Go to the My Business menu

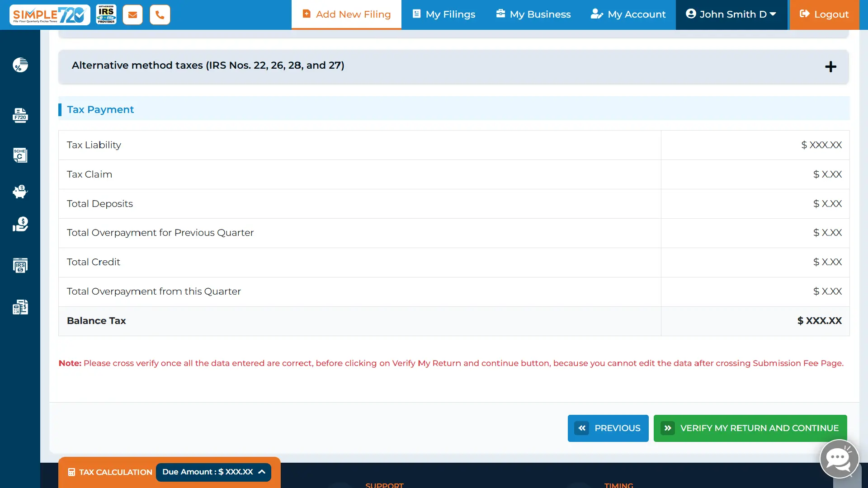533,14
